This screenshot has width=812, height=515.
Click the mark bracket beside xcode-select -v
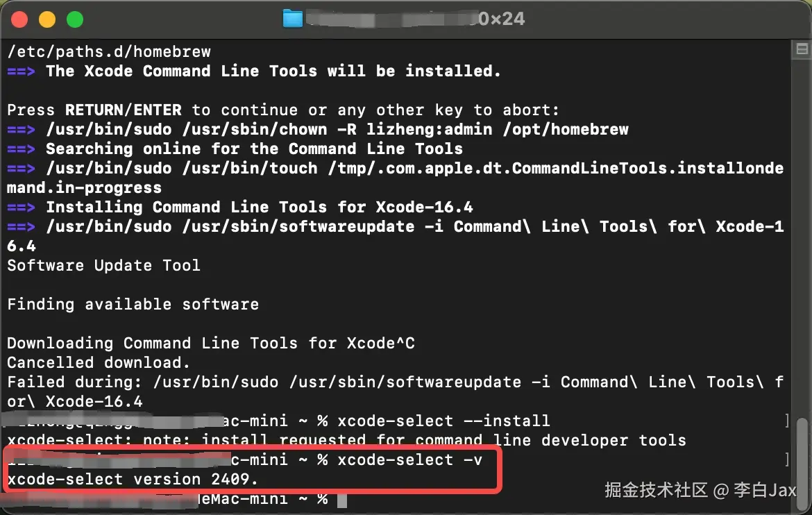pos(786,459)
